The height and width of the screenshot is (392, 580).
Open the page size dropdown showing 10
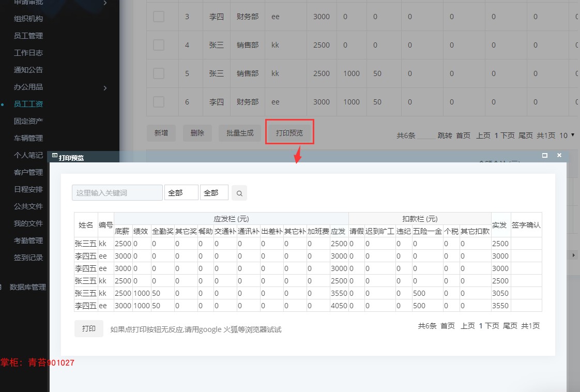[567, 135]
